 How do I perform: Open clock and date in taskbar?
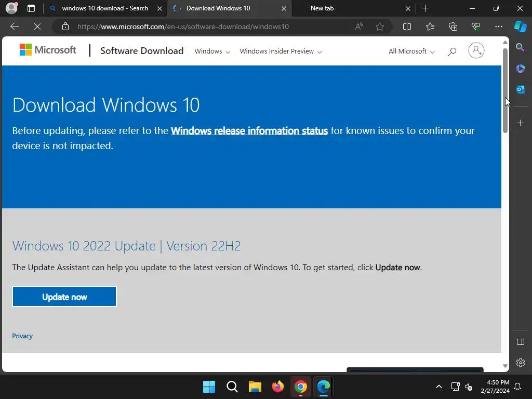click(495, 387)
